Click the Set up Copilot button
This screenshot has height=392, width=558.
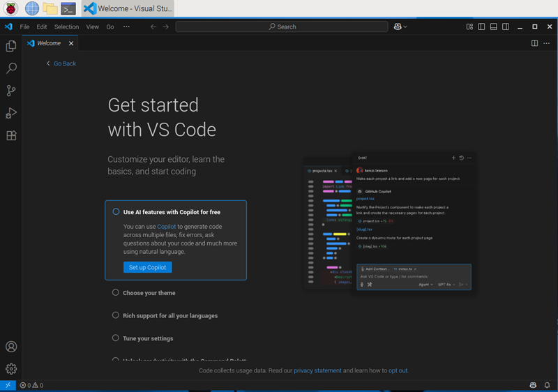click(148, 267)
